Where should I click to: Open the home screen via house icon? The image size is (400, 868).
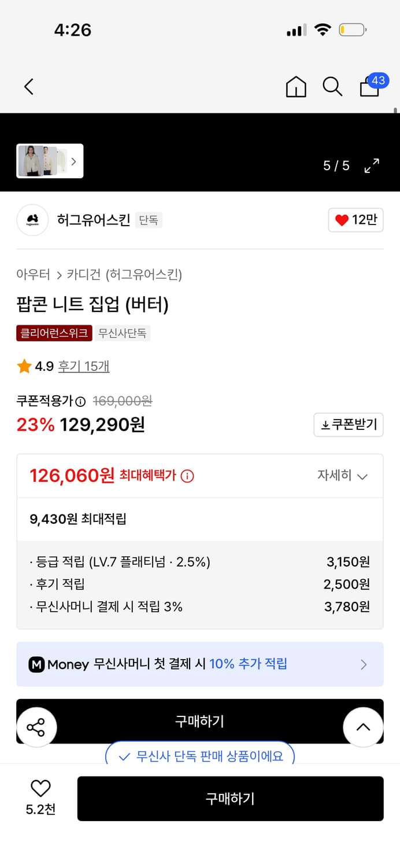296,86
